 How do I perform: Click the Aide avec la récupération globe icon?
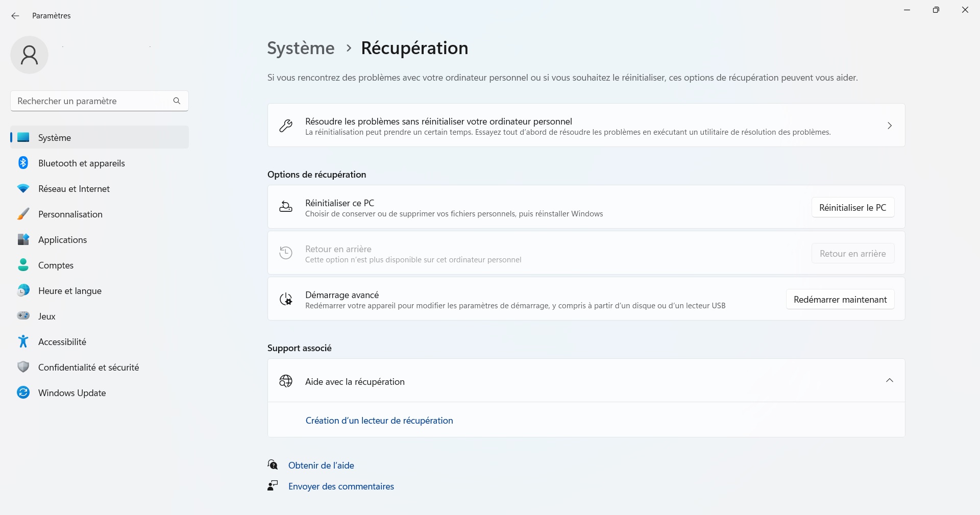point(286,381)
